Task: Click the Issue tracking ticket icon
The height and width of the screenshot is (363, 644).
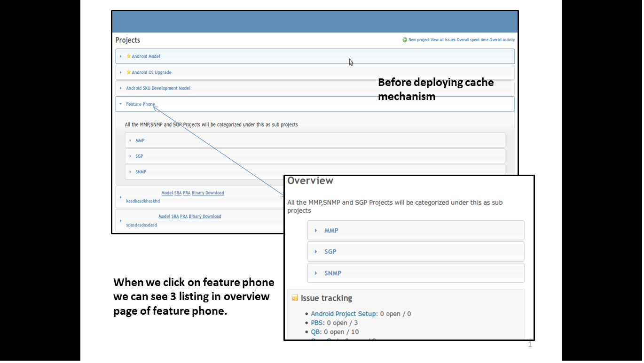Action: click(295, 298)
